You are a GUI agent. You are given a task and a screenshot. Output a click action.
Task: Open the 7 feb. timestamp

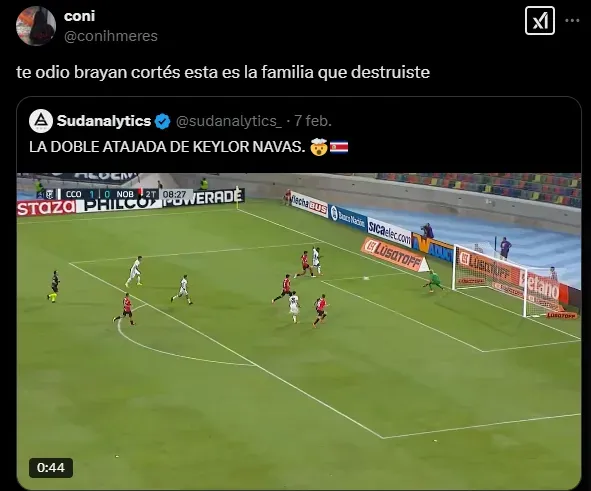point(313,121)
